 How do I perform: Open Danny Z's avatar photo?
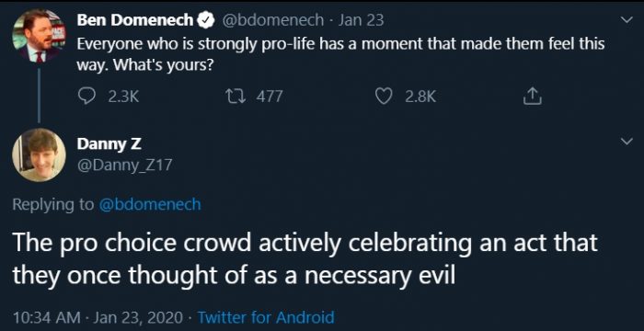point(39,154)
